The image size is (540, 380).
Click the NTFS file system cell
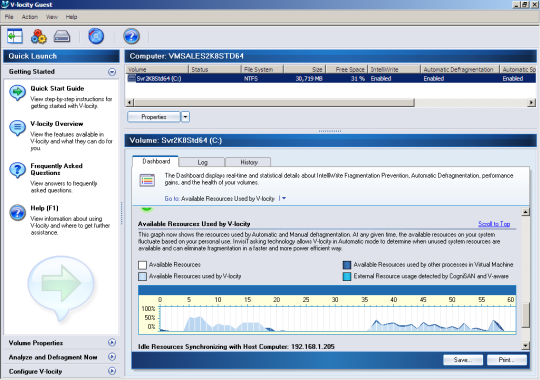251,79
